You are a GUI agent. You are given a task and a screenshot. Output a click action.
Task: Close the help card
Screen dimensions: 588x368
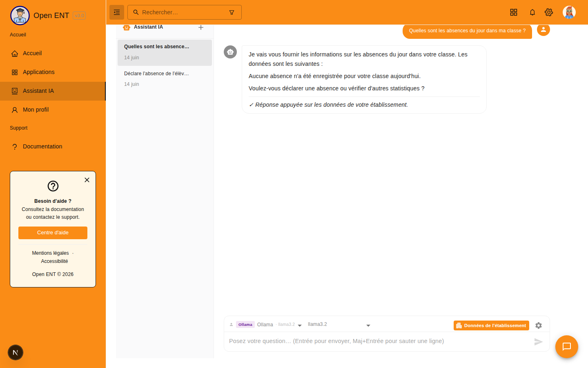87,180
